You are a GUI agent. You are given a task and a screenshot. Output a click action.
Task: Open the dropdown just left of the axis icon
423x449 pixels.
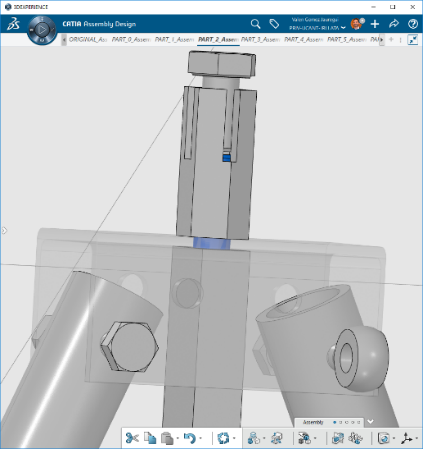(x=394, y=438)
